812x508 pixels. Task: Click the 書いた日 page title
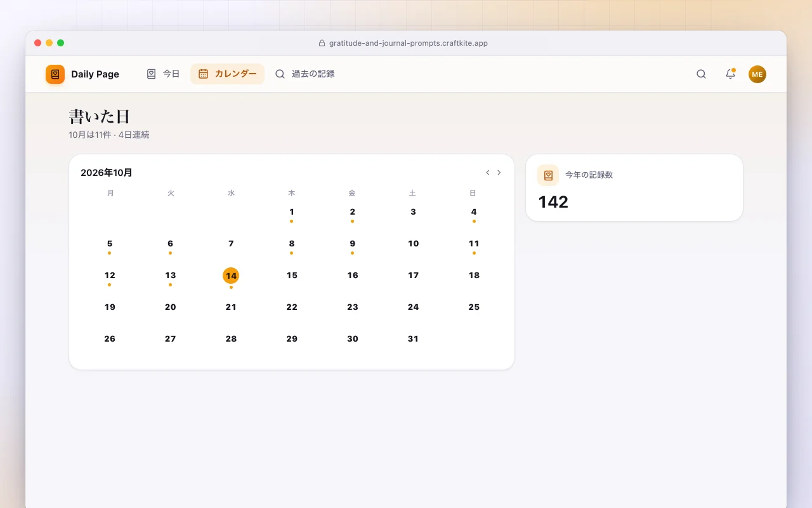[100, 116]
